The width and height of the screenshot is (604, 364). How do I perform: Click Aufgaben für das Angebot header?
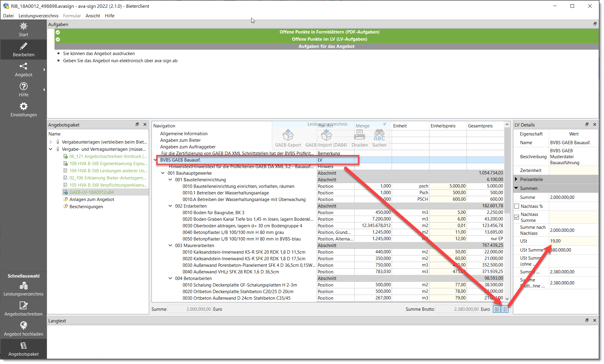point(326,46)
